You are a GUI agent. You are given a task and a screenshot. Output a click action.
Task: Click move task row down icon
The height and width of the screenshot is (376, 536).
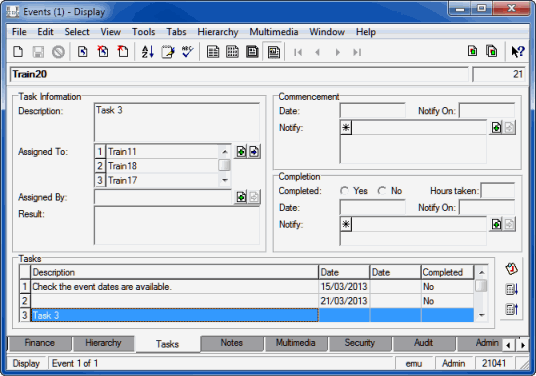pos(512,289)
